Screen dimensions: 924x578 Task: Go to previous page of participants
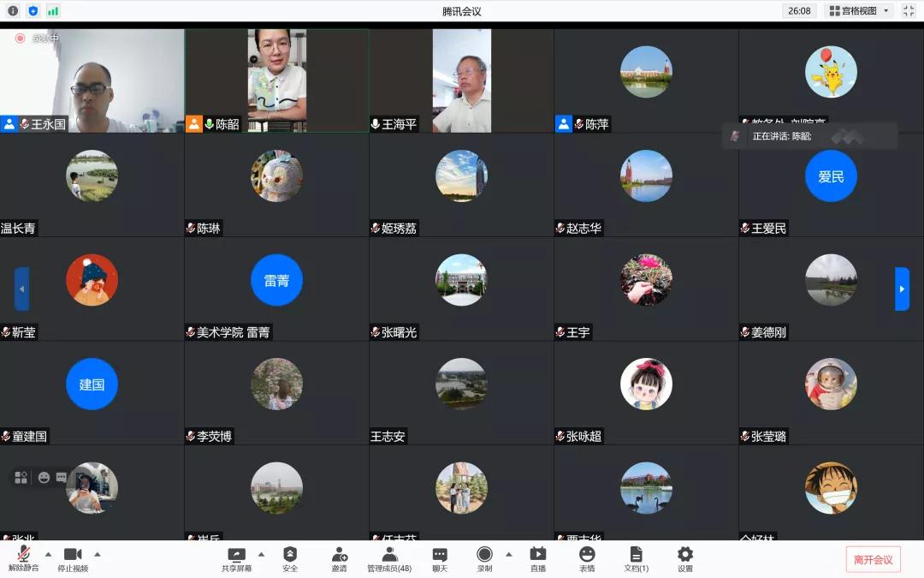(x=22, y=289)
